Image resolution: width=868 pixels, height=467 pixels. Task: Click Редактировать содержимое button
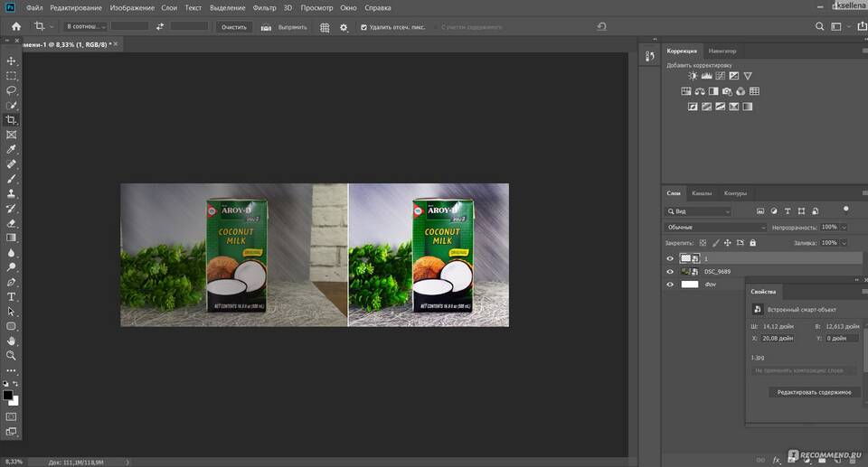click(814, 392)
